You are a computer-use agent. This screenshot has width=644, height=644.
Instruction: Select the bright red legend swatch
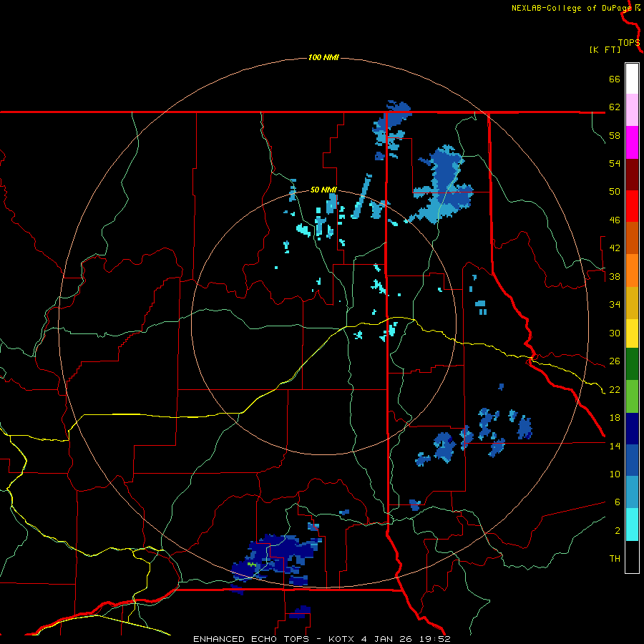point(632,206)
